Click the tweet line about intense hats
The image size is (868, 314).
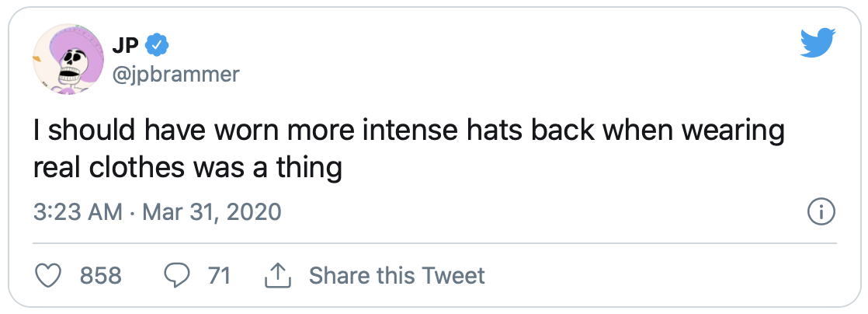coord(408,134)
